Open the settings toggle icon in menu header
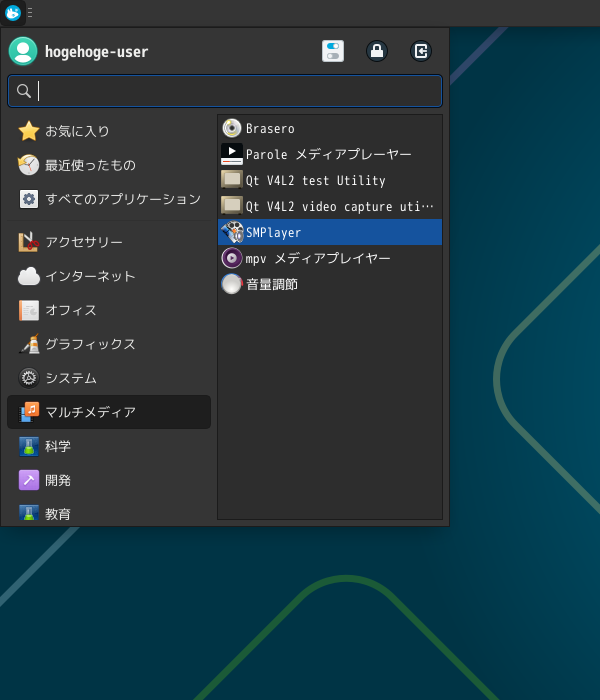 (333, 51)
